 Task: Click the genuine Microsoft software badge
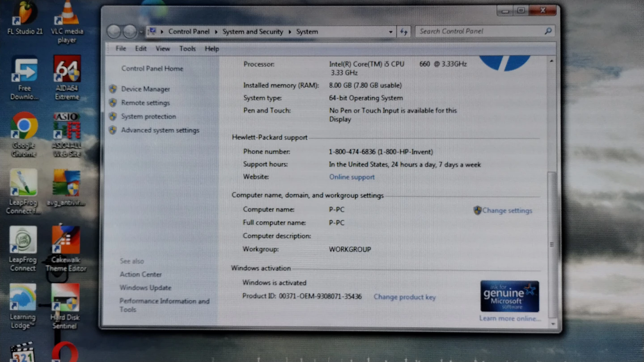509,296
